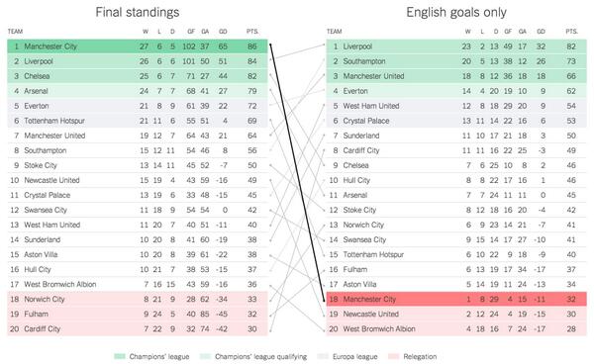Select Liverpool row in English goals only
This screenshot has width=594, height=364.
pos(456,46)
